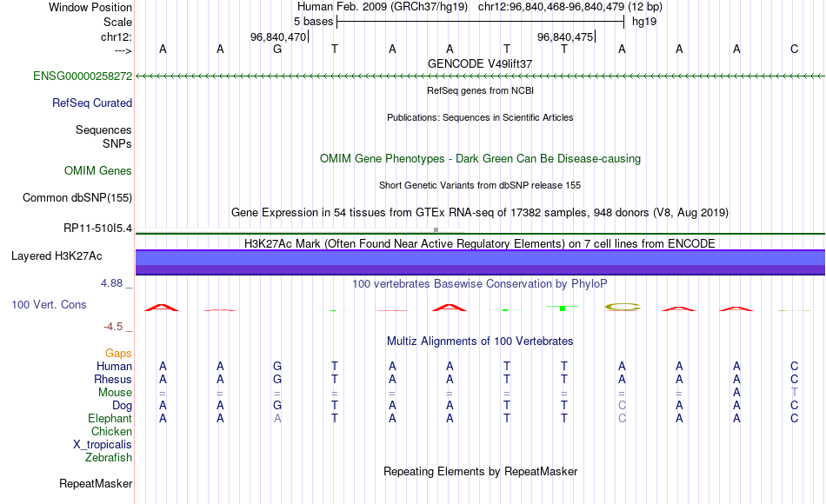Click the G base in the reference sequence
This screenshot has width=826, height=504.
coord(277,49)
